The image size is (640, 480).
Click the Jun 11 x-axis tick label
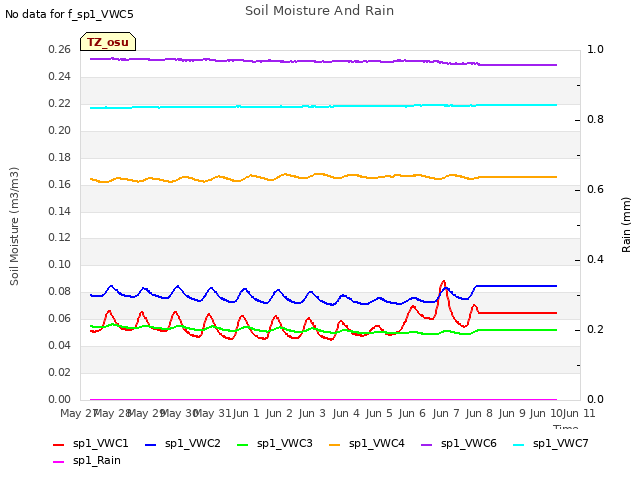click(x=579, y=413)
